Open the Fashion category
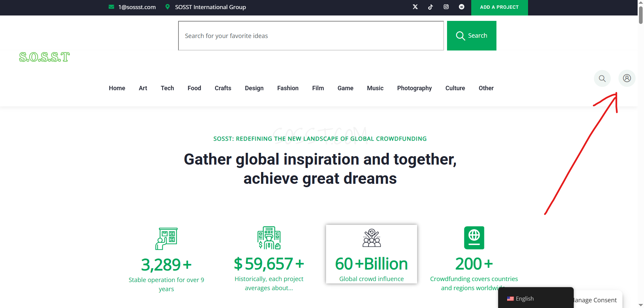The width and height of the screenshot is (644, 308). 288,88
